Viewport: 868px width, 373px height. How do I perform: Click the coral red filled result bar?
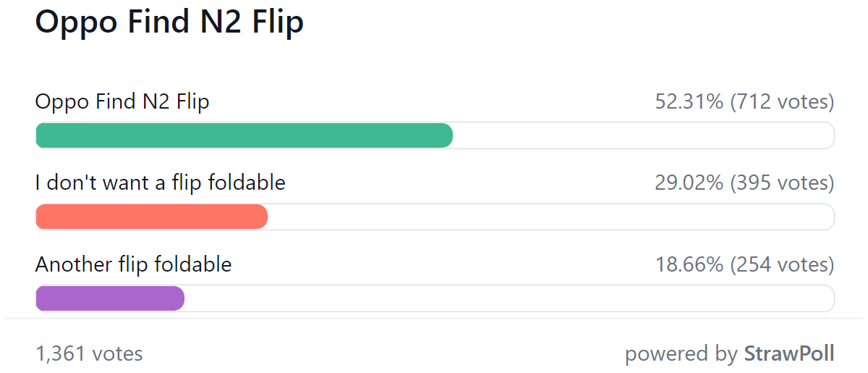coord(151,217)
